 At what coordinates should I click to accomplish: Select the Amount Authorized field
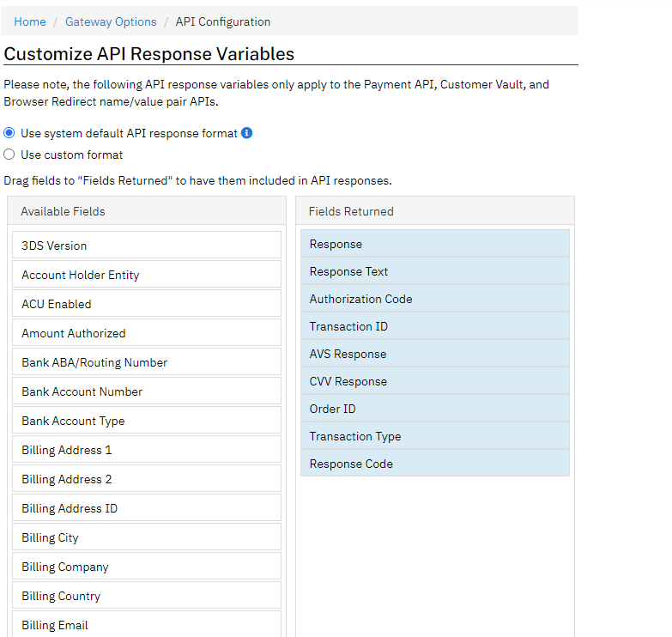(x=147, y=332)
